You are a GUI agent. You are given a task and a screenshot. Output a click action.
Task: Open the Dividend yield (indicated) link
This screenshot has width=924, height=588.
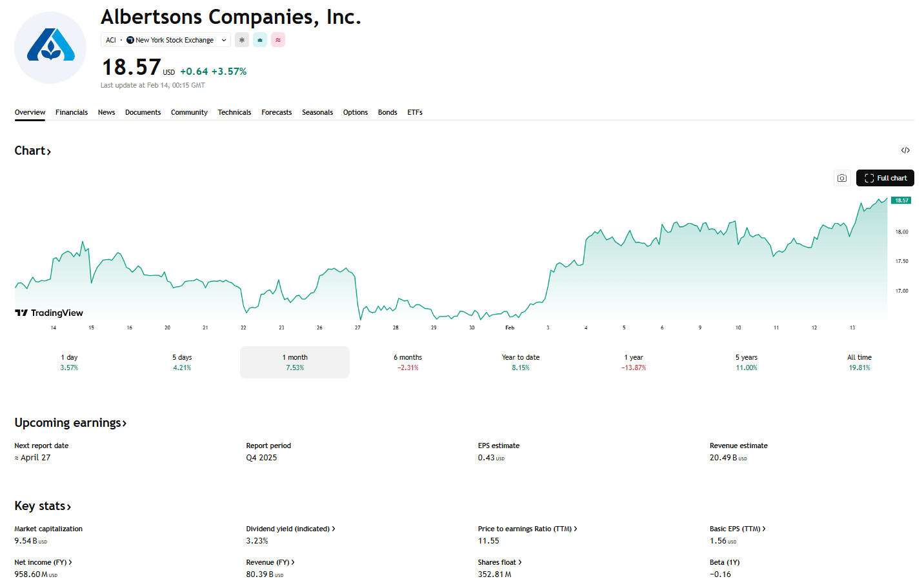[x=290, y=529]
